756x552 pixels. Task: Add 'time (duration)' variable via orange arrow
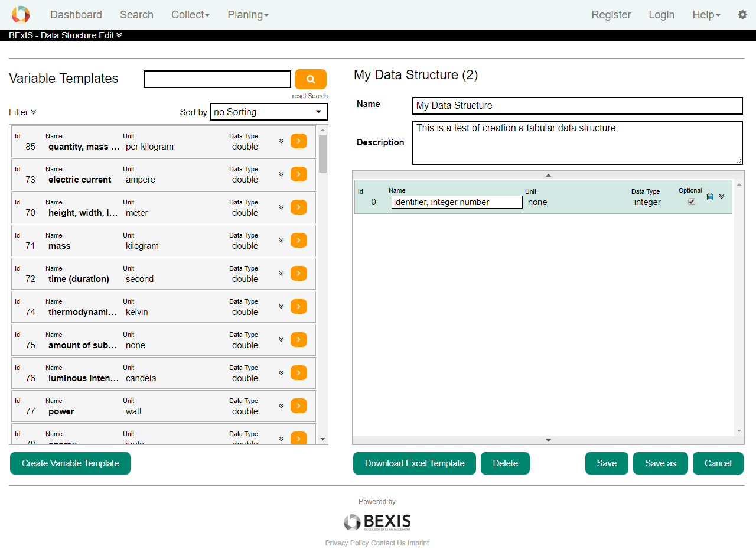click(x=299, y=273)
